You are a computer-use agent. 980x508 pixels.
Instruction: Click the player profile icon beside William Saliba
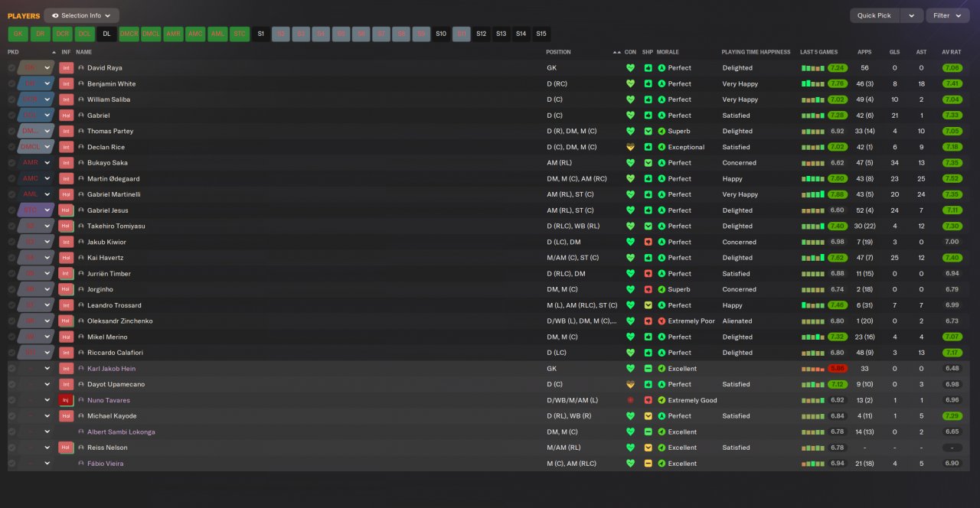coord(81,99)
